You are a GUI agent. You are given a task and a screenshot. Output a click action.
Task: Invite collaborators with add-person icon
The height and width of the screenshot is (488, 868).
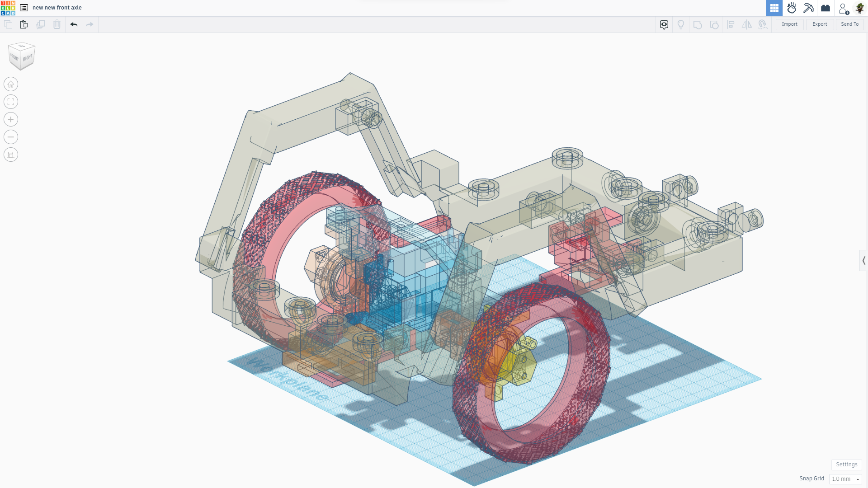point(843,8)
